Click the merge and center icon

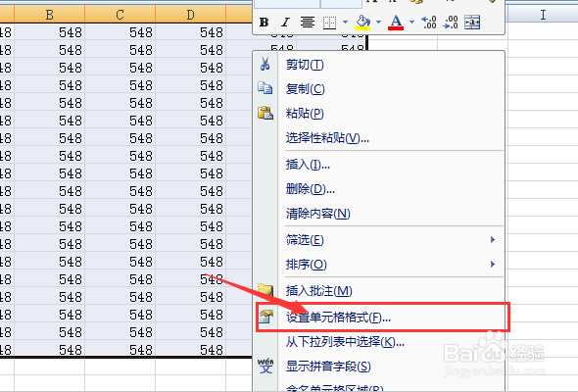pos(472,23)
